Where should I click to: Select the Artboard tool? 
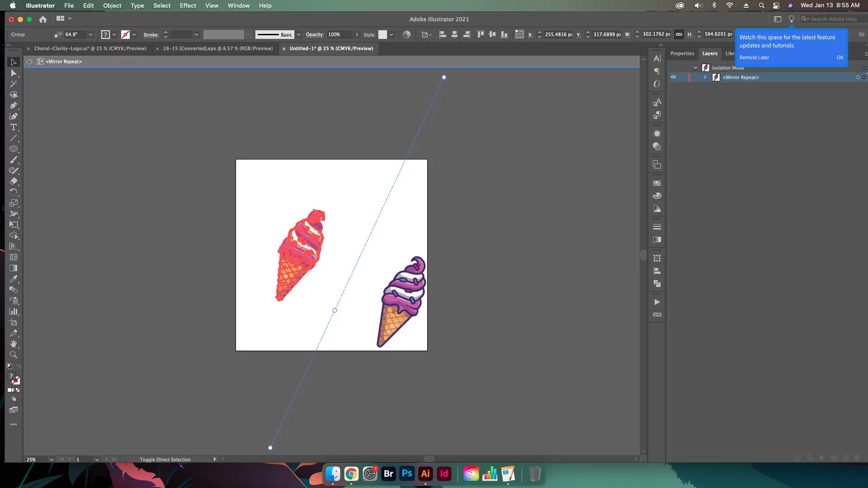(13, 323)
